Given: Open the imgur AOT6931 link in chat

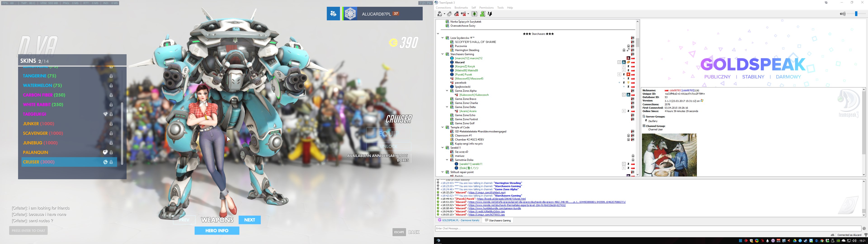Looking at the screenshot, I should (x=486, y=215).
